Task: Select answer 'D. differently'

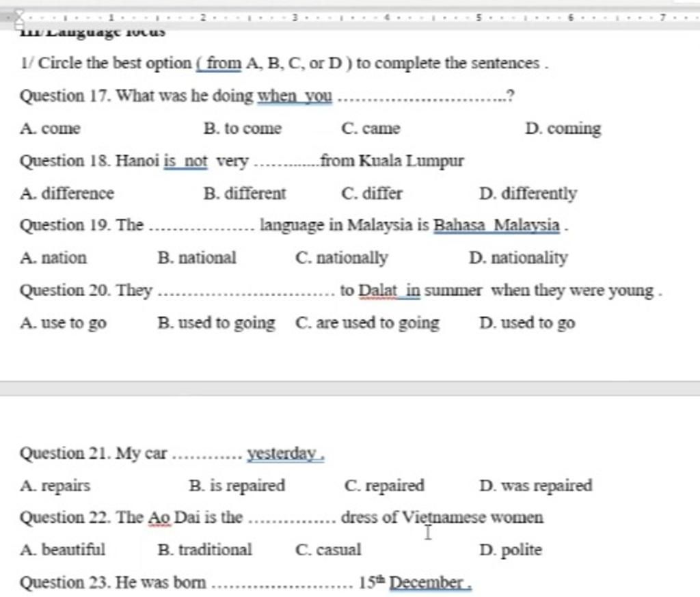Action: [528, 194]
